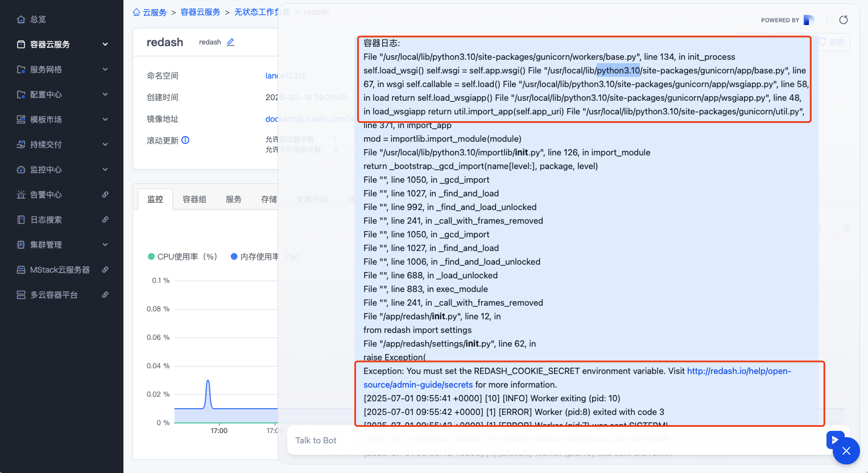Click the POWERED BY logo
868x473 pixels.
pos(809,20)
